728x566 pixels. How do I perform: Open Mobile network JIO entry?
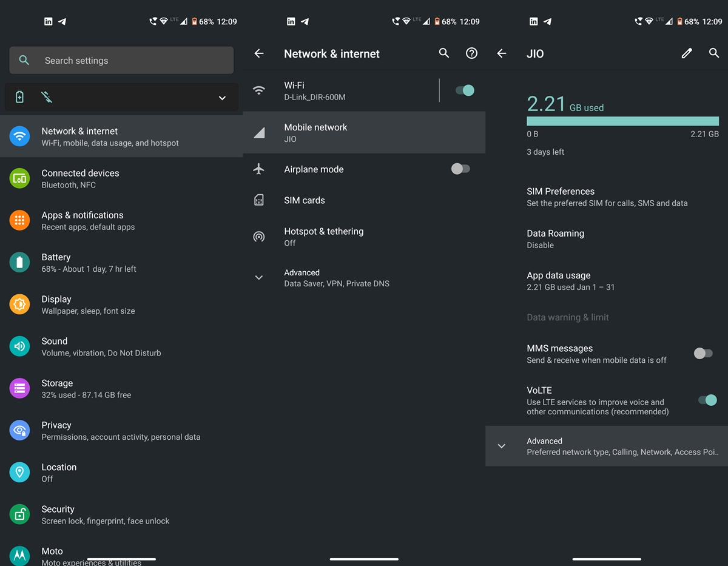[364, 132]
